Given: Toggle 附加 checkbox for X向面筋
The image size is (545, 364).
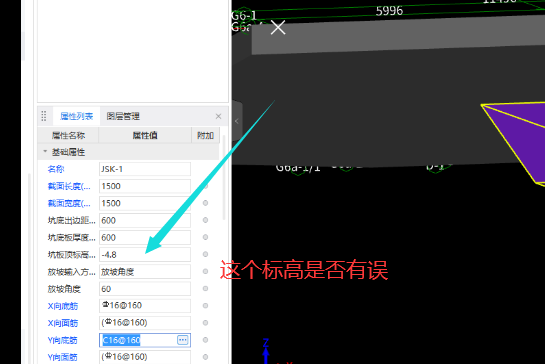Looking at the screenshot, I should (205, 323).
